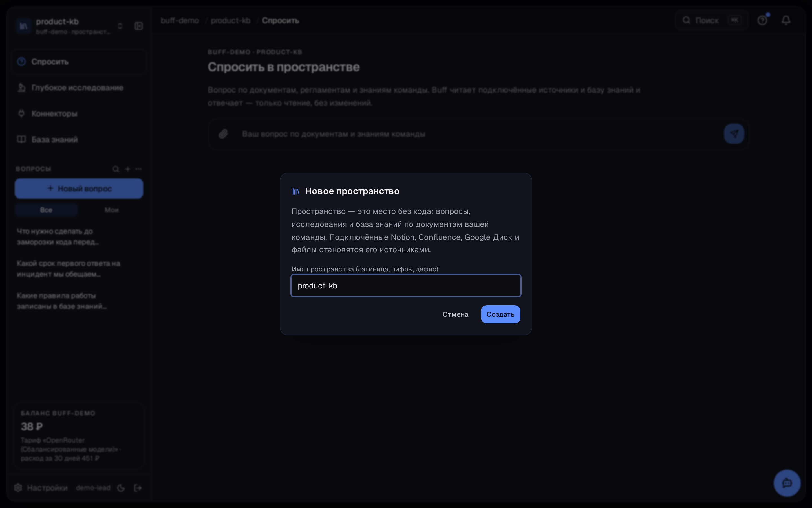812x508 pixels.
Task: Click the Поиск search box in header
Action: coord(712,21)
